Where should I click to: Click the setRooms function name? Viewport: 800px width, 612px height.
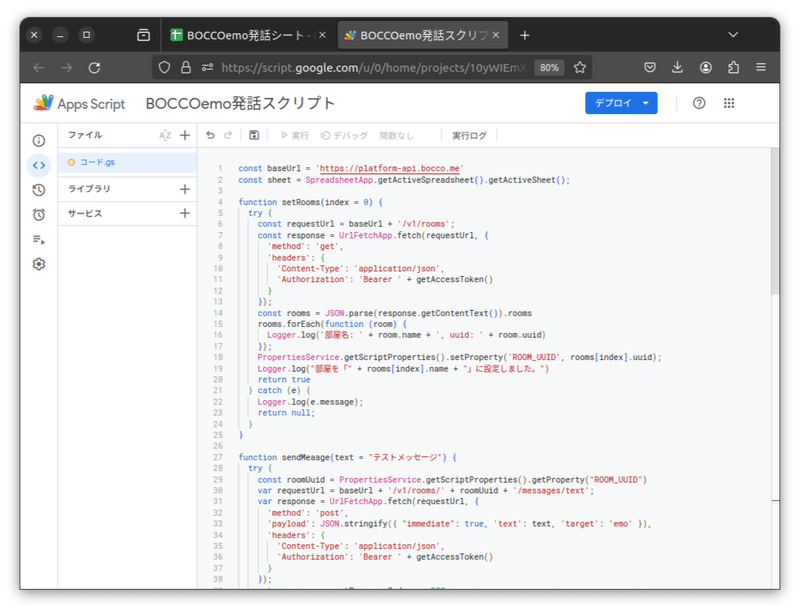pyautogui.click(x=301, y=202)
